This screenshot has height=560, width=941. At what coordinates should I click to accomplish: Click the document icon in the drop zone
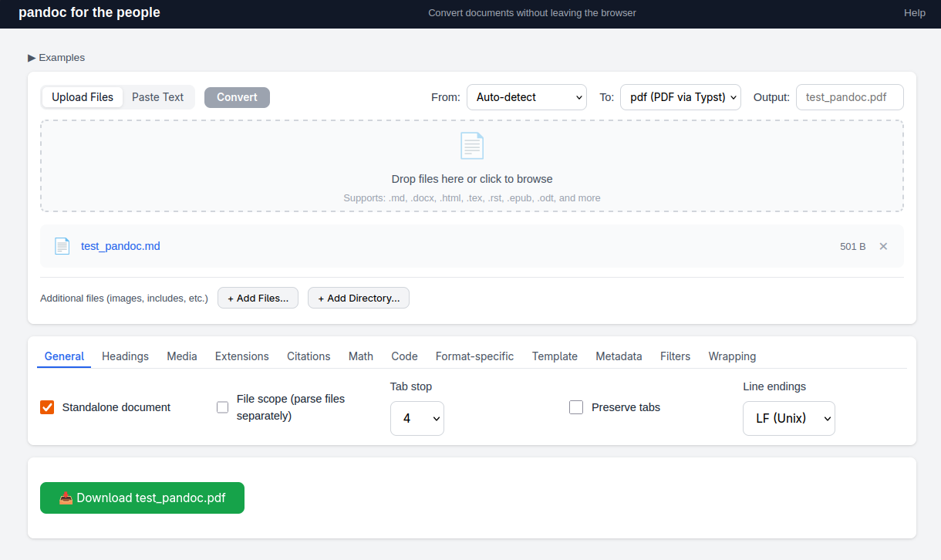pos(472,146)
